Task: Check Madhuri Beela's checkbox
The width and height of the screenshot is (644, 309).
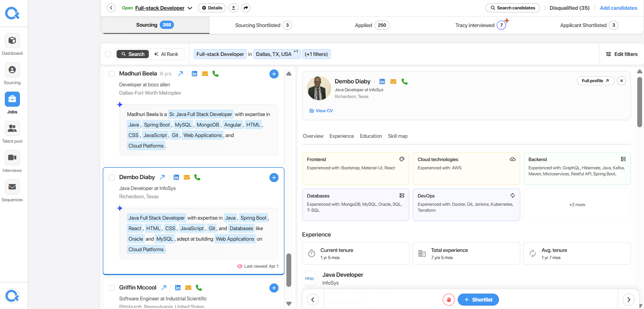Action: coord(112,74)
